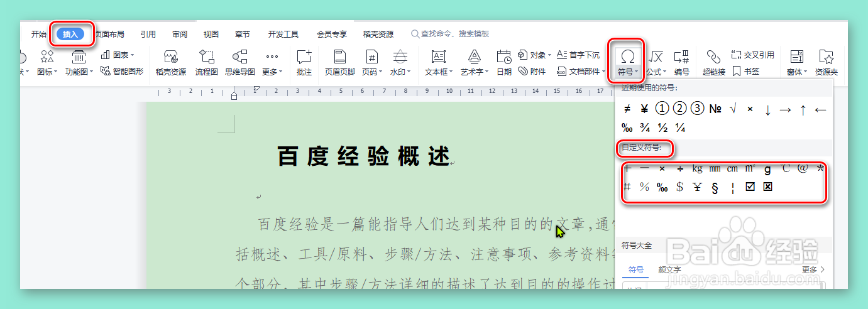Viewport: 868px width, 309px height.
Task: Open the 开发工具 Developer tab
Action: click(283, 34)
